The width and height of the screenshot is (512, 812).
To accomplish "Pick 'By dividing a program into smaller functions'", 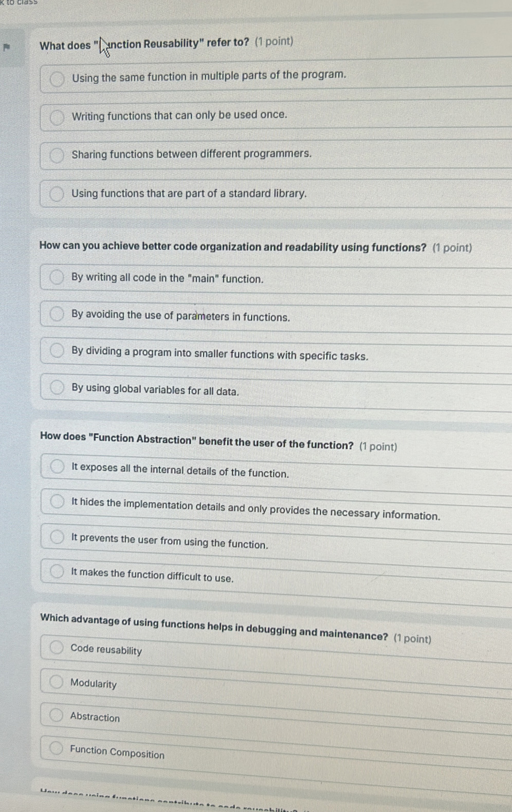I will tap(57, 351).
